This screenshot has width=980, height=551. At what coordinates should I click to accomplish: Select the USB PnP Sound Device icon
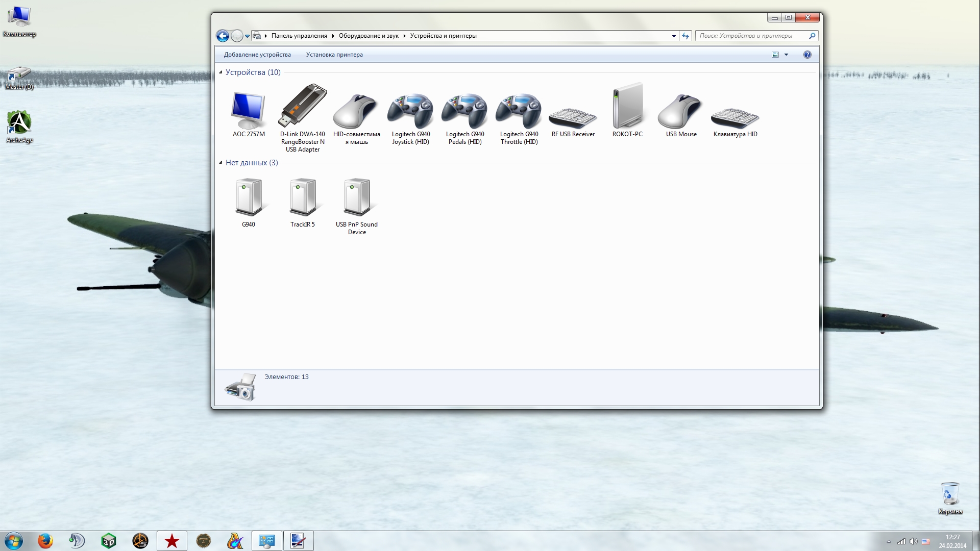tap(357, 197)
